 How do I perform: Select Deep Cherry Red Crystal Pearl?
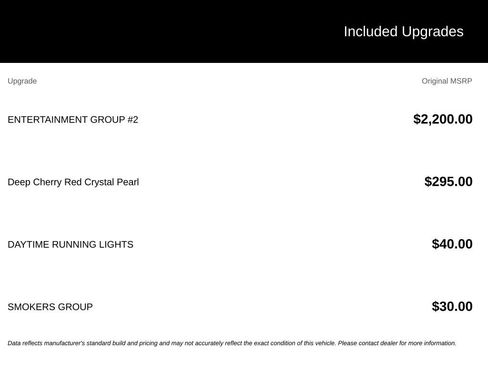click(73, 182)
